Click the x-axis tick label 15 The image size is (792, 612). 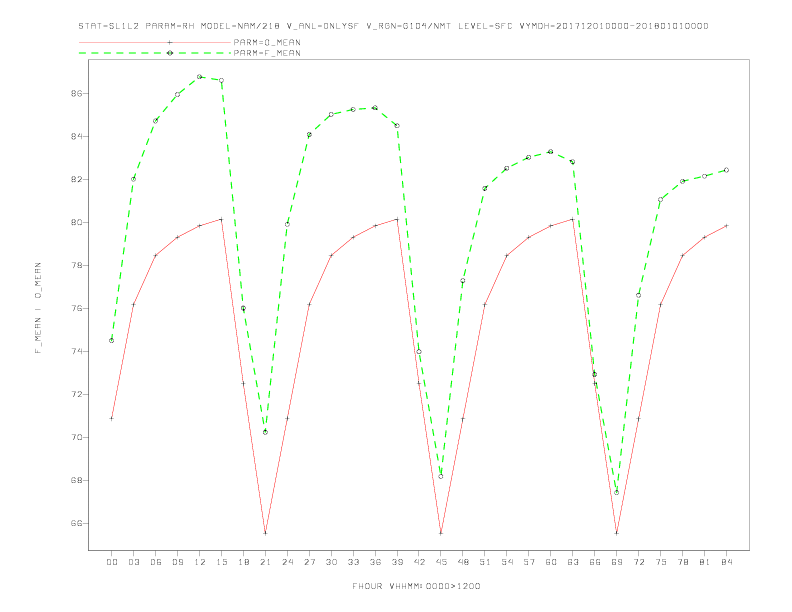[x=221, y=562]
